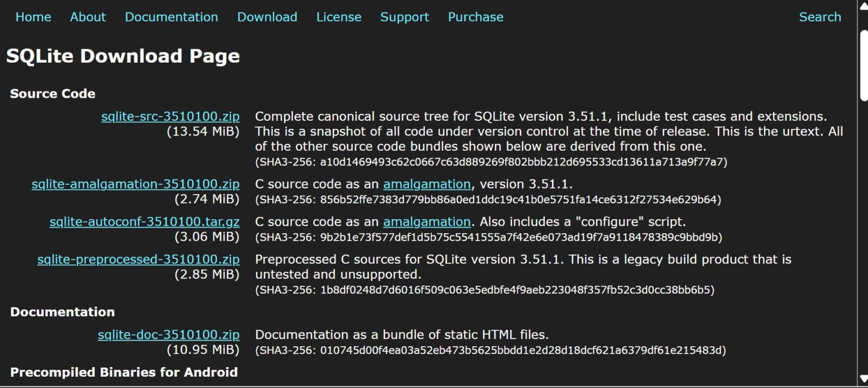This screenshot has width=868, height=388.
Task: Navigate to the Support page
Action: 404,17
